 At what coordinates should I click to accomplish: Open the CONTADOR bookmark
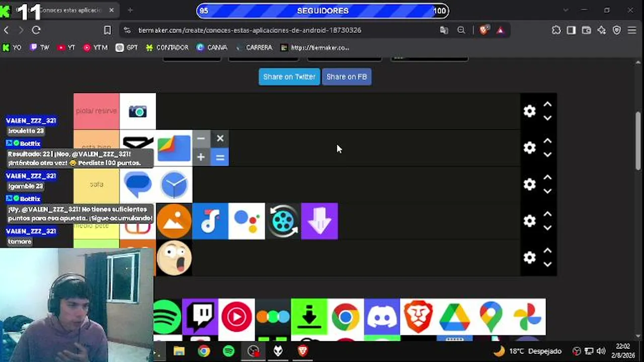[x=167, y=48]
